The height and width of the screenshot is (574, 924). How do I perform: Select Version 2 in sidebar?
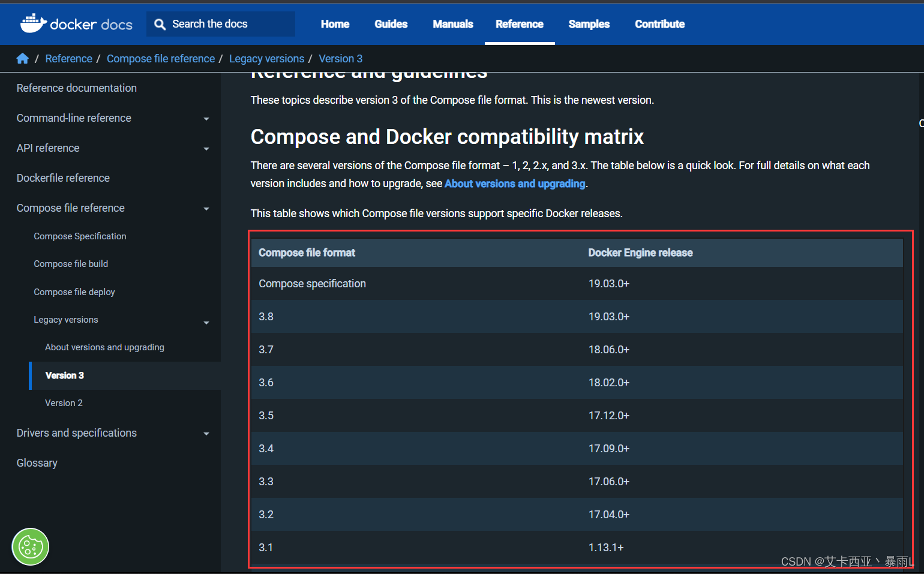pyautogui.click(x=64, y=403)
